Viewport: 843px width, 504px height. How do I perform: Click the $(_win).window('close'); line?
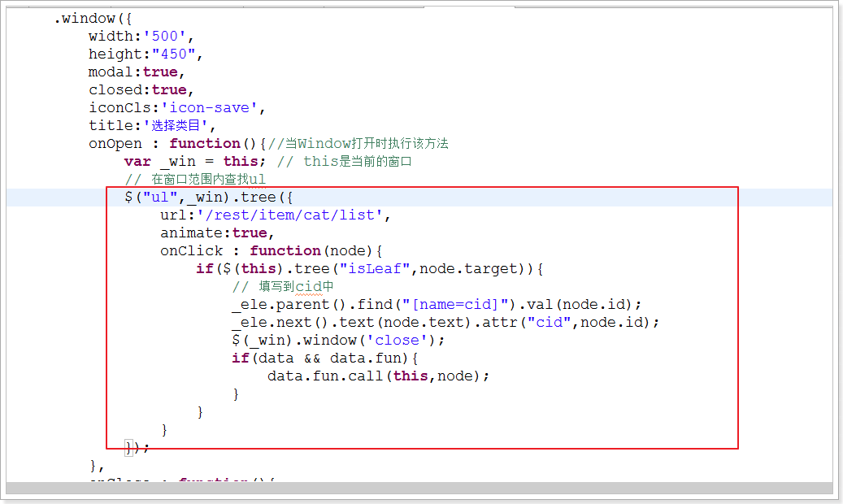(x=338, y=340)
